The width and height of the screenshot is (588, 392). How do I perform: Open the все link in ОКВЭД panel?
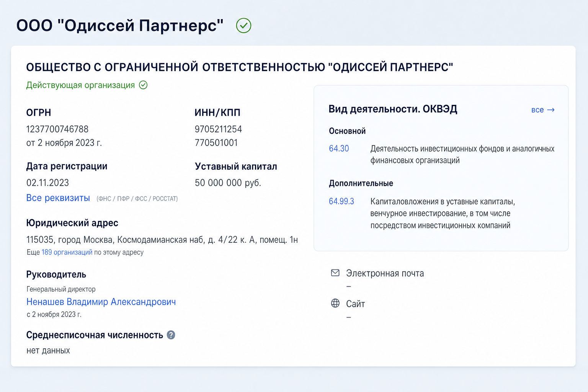tap(537, 110)
